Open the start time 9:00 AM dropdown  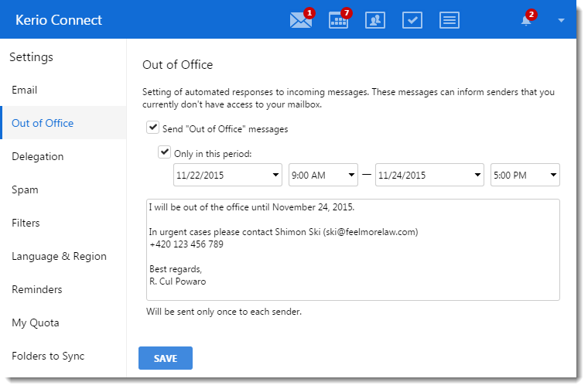[323, 175]
